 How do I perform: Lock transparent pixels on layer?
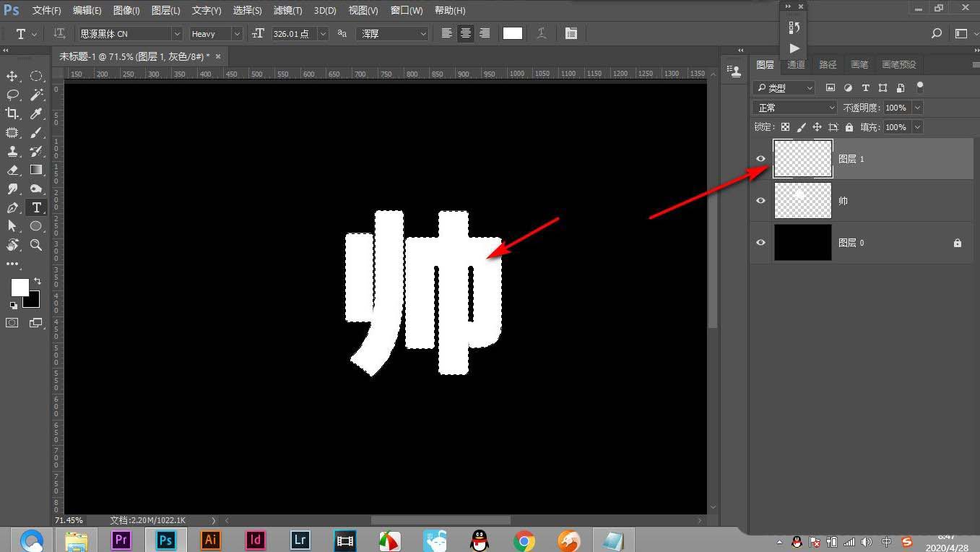(786, 127)
